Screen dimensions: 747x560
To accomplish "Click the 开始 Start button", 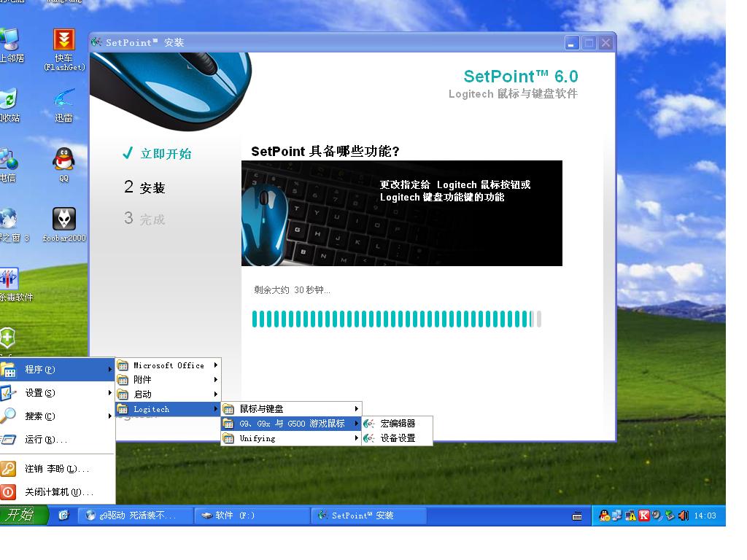I will pyautogui.click(x=24, y=516).
